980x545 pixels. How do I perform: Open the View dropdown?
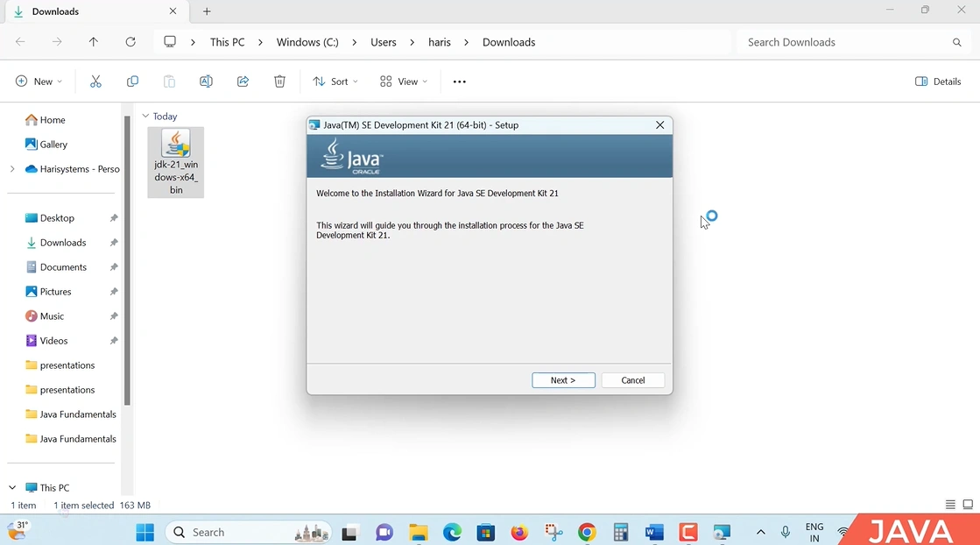404,81
